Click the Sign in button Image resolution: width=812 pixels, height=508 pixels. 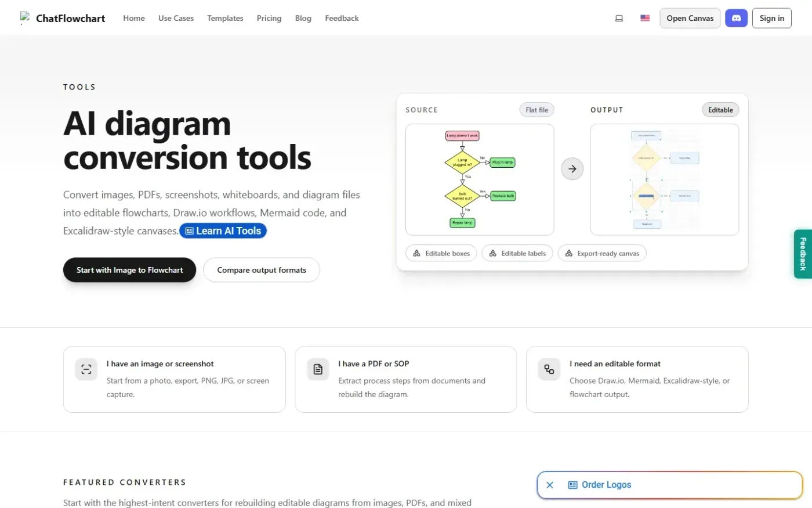click(x=772, y=18)
